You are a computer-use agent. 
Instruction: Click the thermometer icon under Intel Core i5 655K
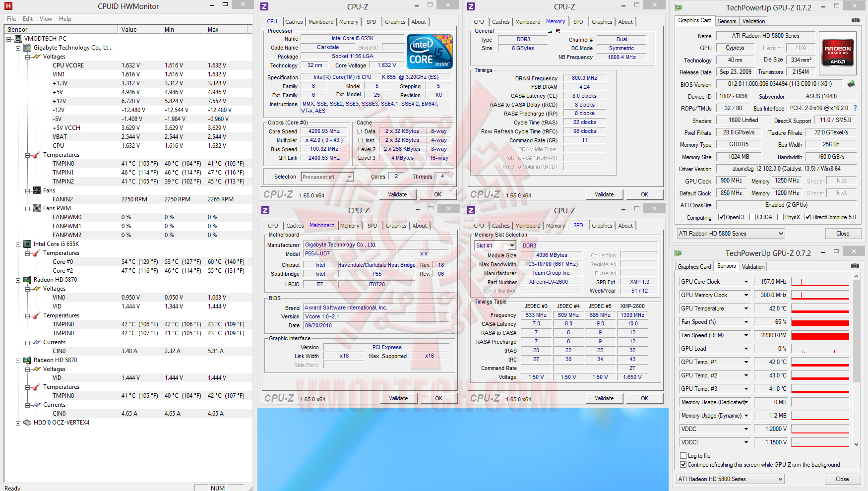pos(37,253)
